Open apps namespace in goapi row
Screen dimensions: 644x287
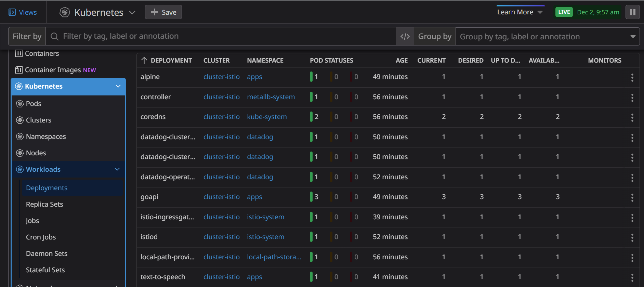(254, 197)
